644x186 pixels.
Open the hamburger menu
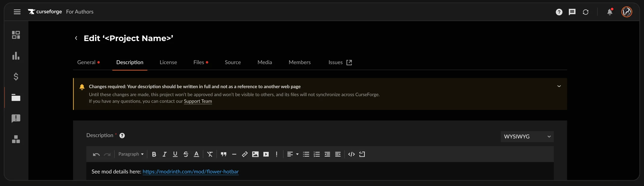[17, 12]
